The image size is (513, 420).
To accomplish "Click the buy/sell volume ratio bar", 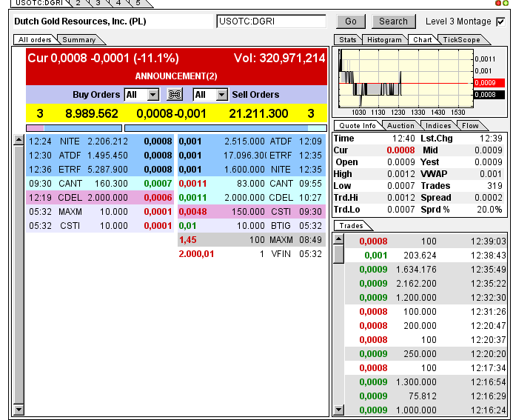I will coord(176,128).
